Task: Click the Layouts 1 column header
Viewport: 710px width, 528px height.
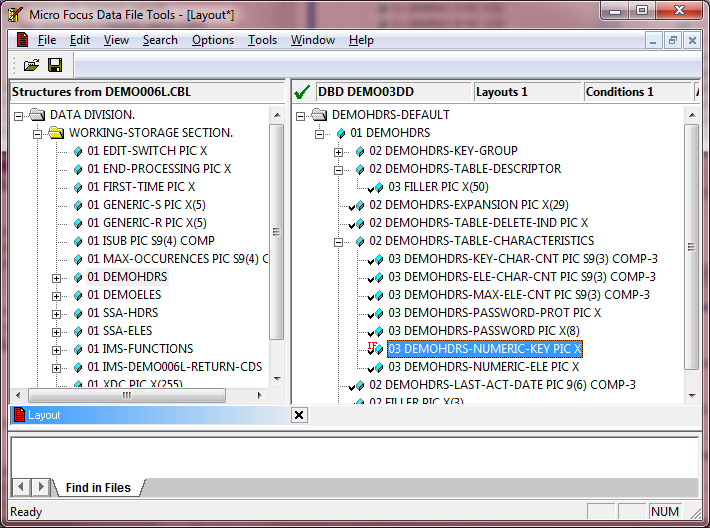Action: (x=525, y=92)
